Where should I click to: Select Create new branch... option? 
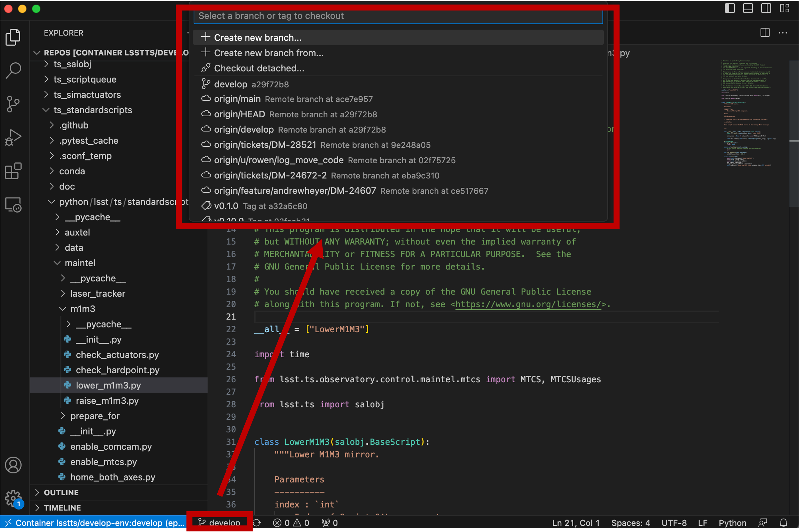coord(257,37)
